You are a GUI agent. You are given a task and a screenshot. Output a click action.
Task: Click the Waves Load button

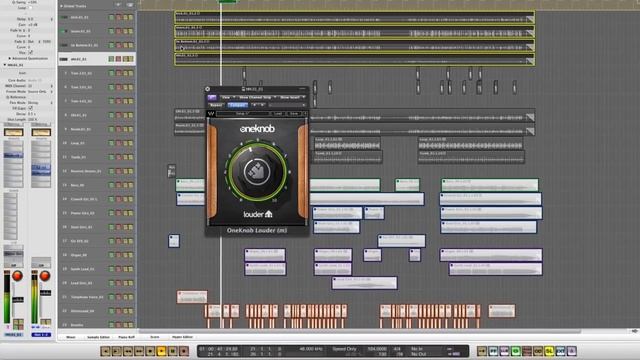[278, 114]
